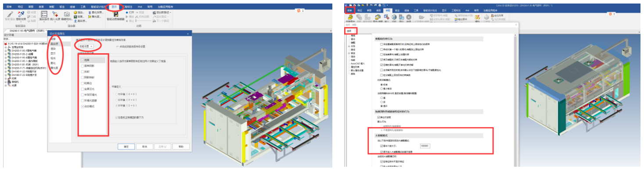
Task: Open the rendering options list icon
Action: (44, 14)
